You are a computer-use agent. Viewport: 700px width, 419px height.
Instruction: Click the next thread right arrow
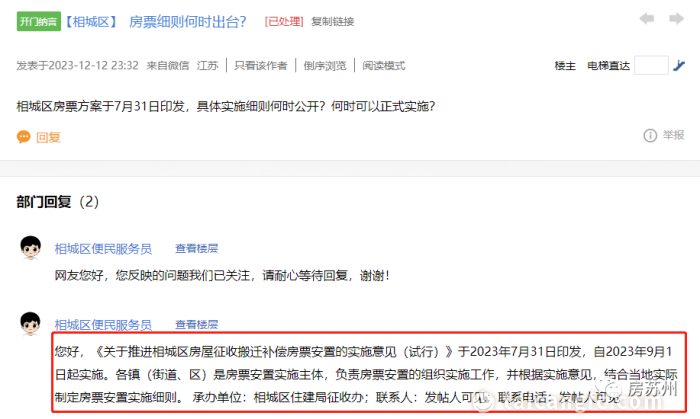point(678,20)
